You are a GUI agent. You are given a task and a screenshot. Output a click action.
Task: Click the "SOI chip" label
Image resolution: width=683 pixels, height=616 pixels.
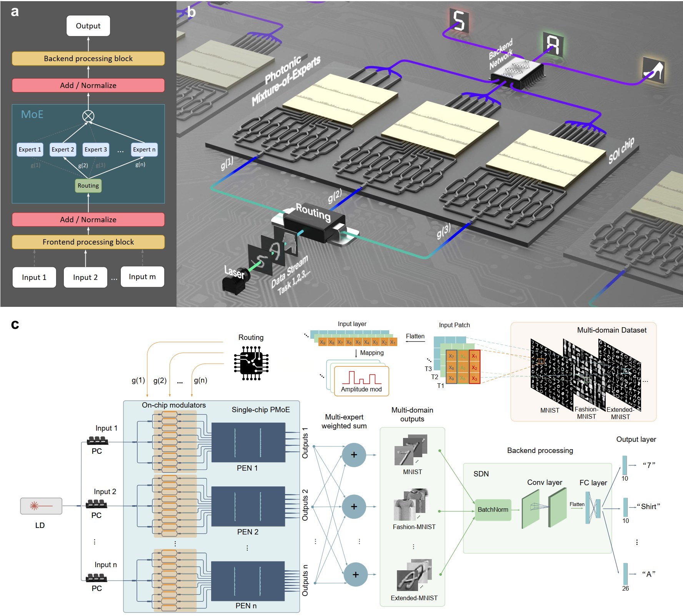[621, 150]
